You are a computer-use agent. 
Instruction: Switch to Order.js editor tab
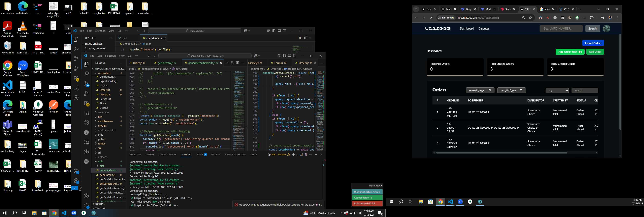(137, 63)
